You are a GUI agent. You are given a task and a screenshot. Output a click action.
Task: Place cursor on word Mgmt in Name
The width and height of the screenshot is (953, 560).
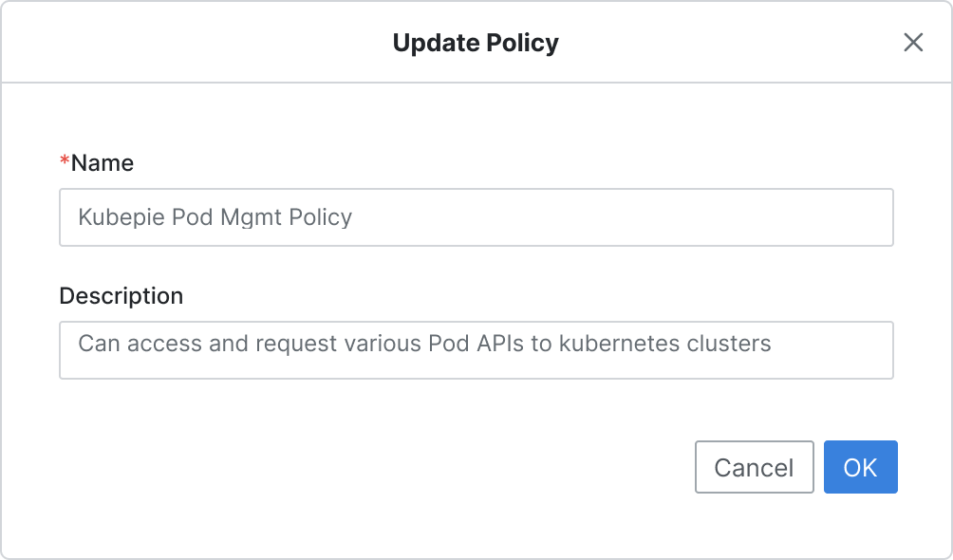[251, 217]
